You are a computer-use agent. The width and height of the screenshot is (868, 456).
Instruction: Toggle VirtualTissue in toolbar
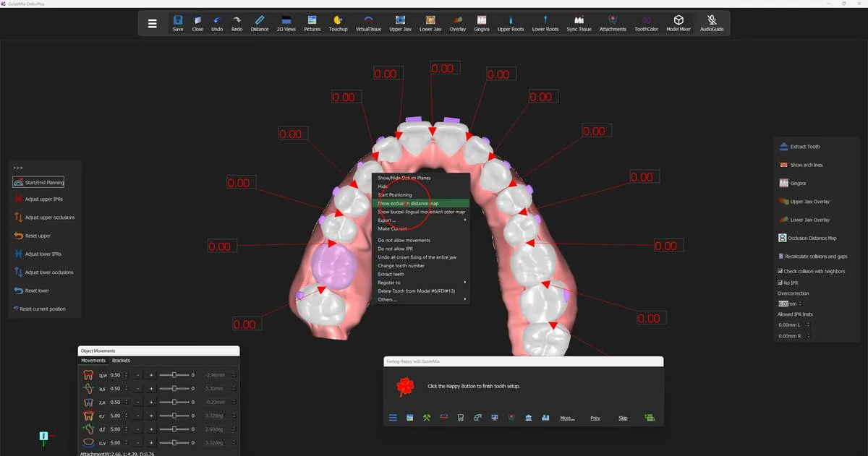tap(368, 23)
